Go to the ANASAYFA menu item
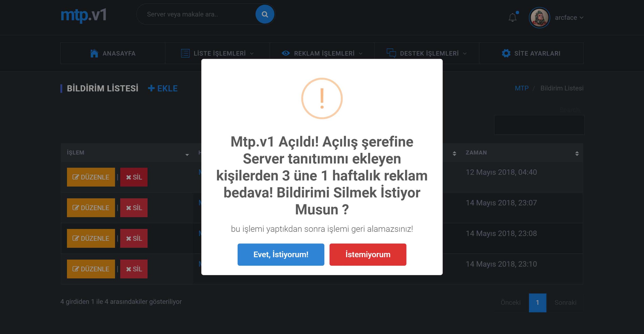This screenshot has width=644, height=334. [x=113, y=53]
